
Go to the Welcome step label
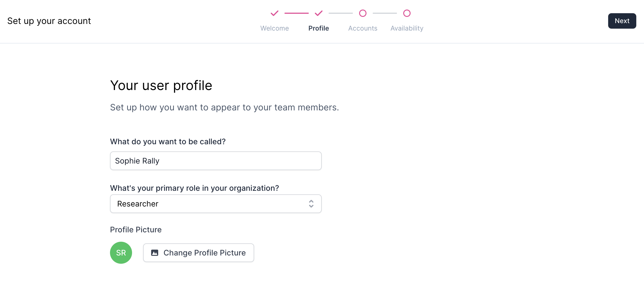tap(275, 28)
